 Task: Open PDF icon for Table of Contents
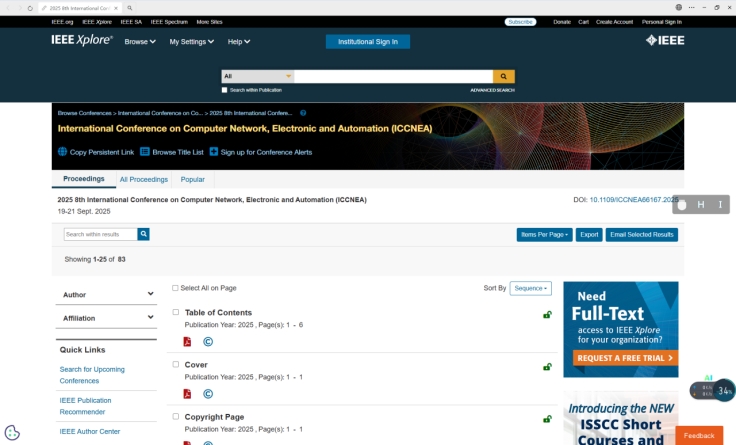coord(187,342)
